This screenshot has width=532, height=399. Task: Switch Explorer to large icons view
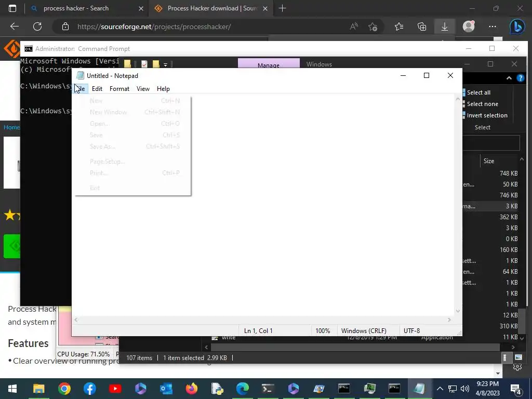coord(518,357)
